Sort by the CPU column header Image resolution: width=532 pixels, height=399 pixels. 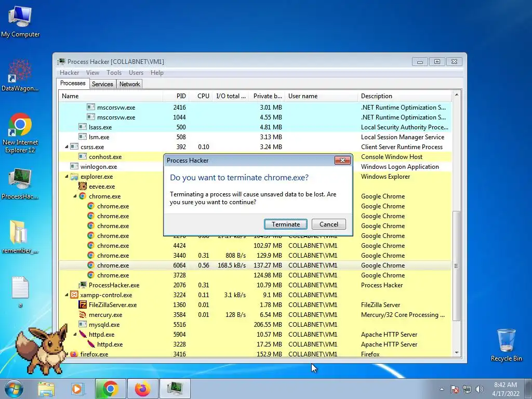201,96
